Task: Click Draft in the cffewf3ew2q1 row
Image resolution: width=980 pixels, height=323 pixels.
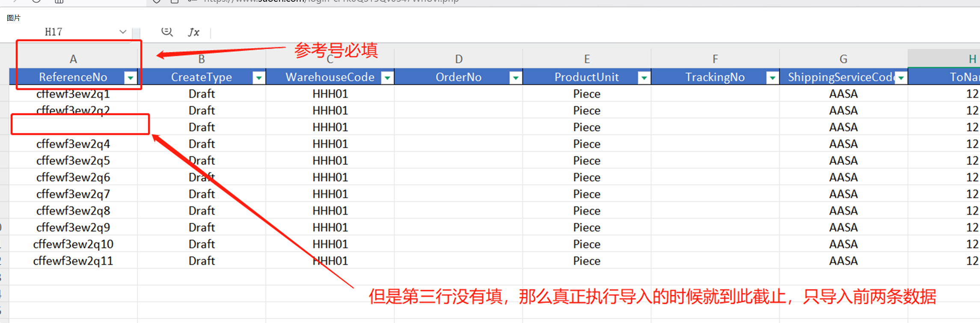Action: [x=202, y=93]
